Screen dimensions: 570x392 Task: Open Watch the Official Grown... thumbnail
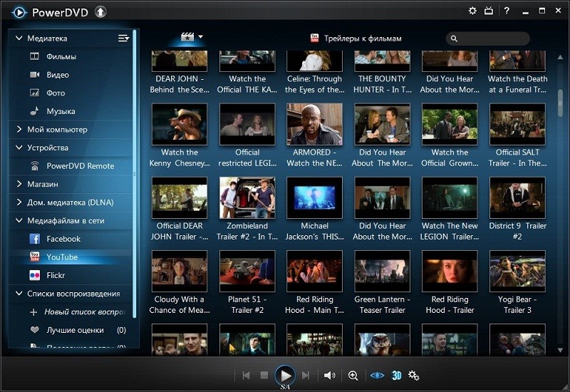pyautogui.click(x=450, y=124)
